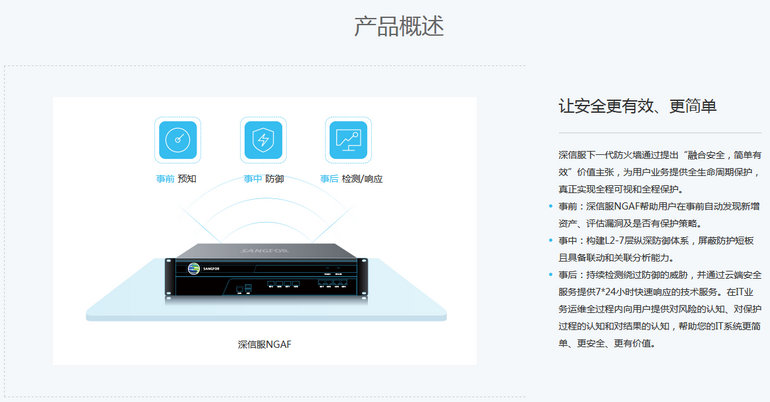Click the curved signal arcs above the device
The width and height of the screenshot is (770, 402).
click(x=266, y=212)
